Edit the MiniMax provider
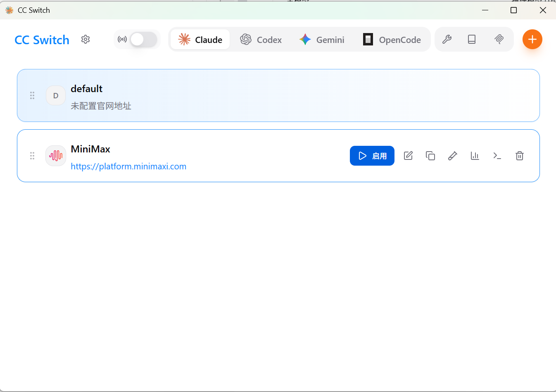The width and height of the screenshot is (556, 392). click(408, 156)
